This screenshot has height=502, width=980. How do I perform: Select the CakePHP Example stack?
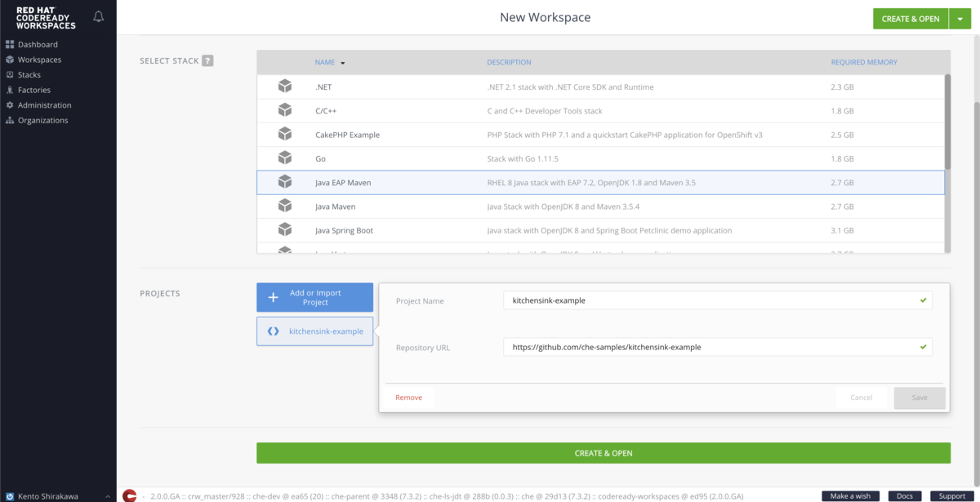347,135
